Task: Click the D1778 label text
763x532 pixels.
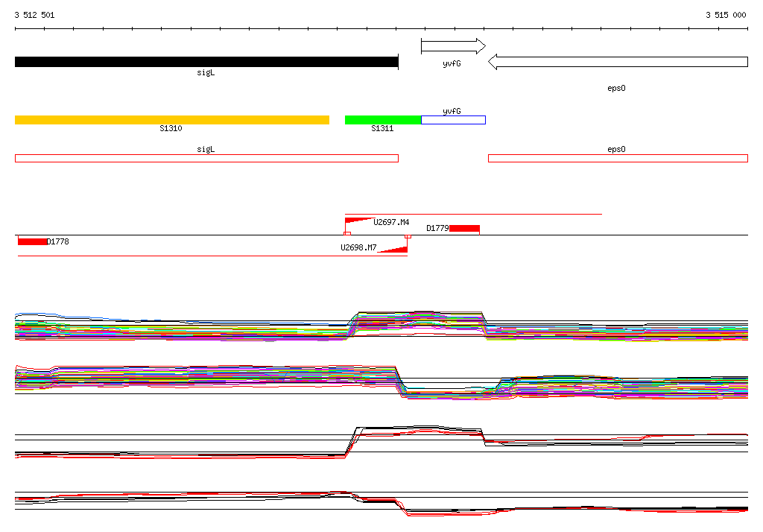Action: point(58,241)
